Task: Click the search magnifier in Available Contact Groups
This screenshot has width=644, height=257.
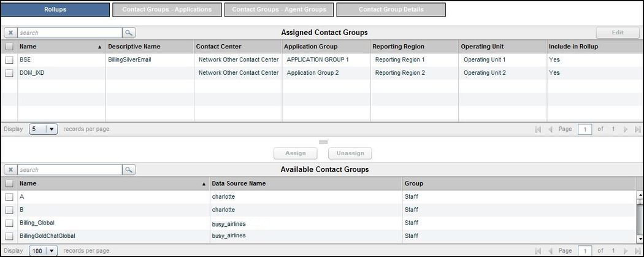Action: tap(129, 169)
